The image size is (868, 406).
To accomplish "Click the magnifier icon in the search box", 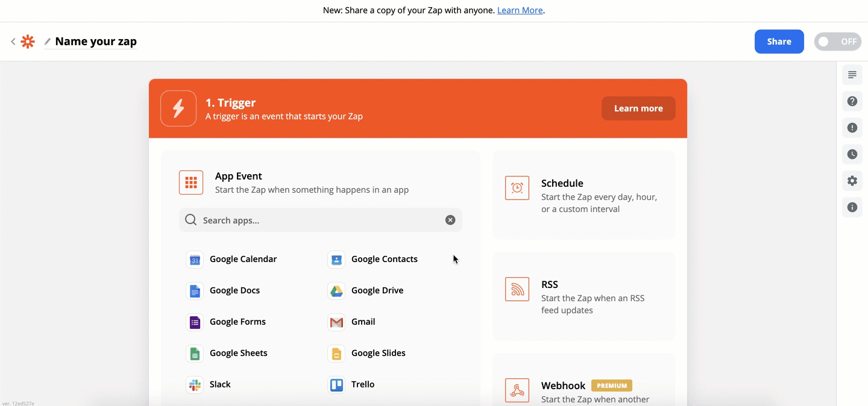I will pos(190,220).
